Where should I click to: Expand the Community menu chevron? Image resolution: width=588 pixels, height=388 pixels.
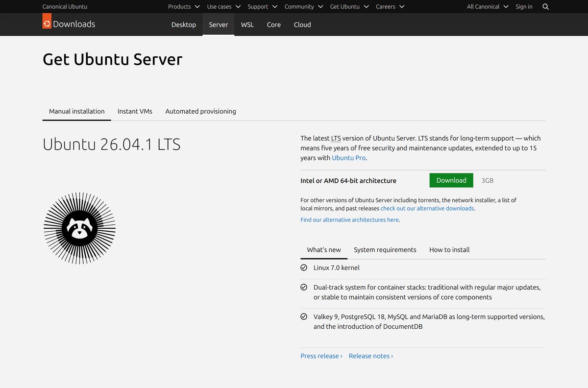point(320,7)
